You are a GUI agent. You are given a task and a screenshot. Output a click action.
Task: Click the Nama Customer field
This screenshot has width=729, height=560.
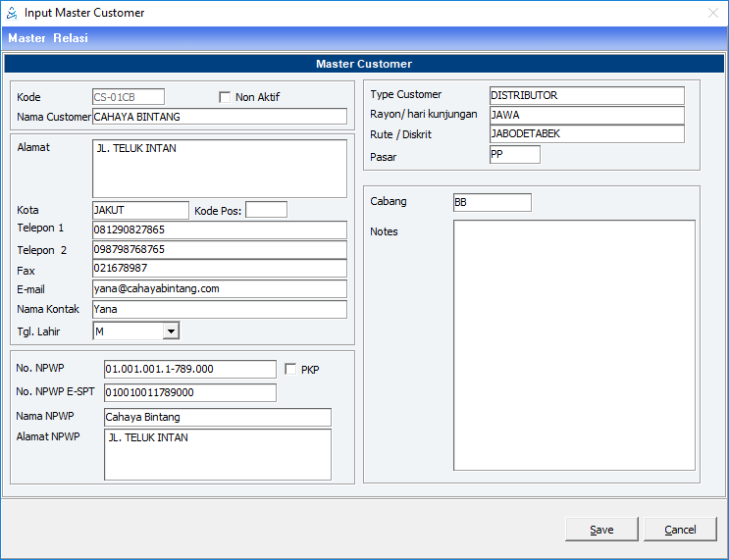[220, 117]
